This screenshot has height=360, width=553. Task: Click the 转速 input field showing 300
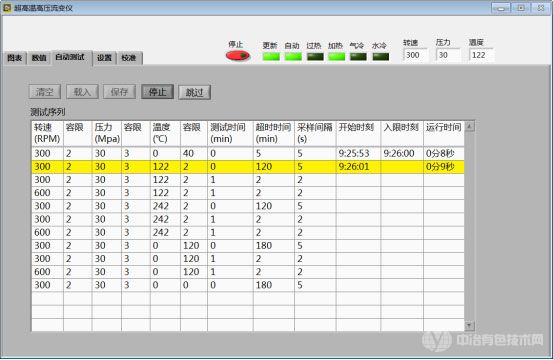[x=415, y=55]
